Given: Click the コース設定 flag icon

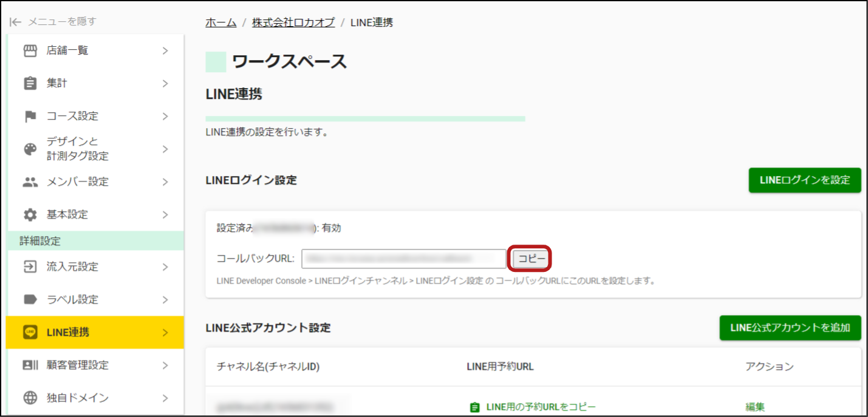Looking at the screenshot, I should pyautogui.click(x=30, y=116).
